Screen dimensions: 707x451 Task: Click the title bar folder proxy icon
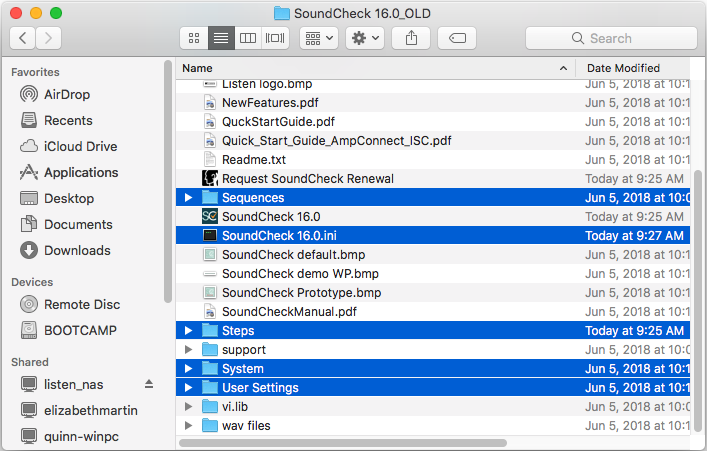pos(282,14)
